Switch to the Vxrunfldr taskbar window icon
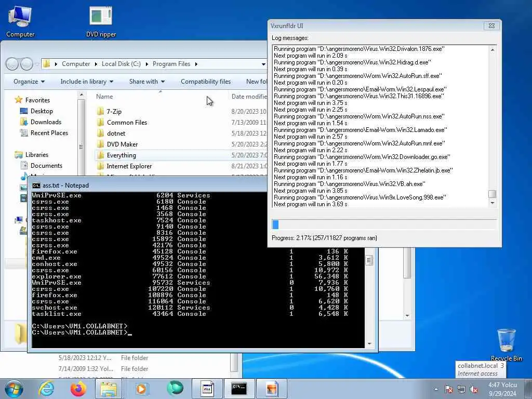This screenshot has width=532, height=399. pos(207,389)
